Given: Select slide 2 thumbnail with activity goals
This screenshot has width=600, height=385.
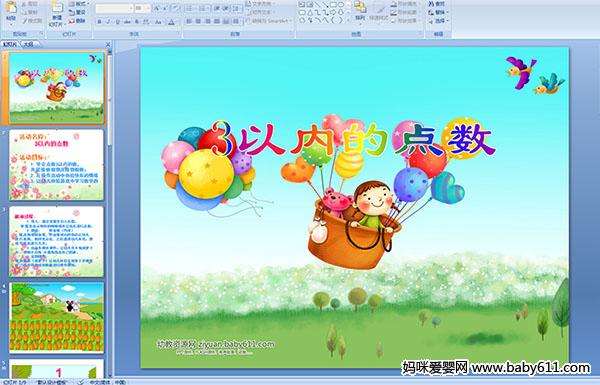Looking at the screenshot, I should (x=56, y=165).
